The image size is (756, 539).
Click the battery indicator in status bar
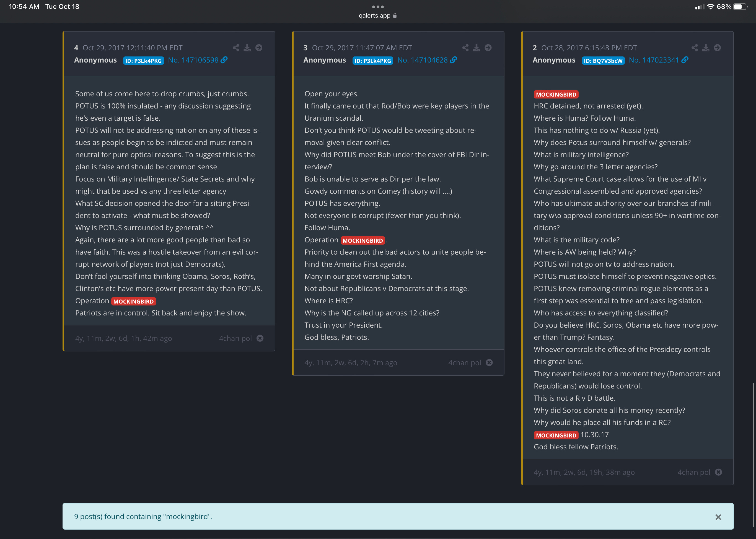click(x=740, y=7)
